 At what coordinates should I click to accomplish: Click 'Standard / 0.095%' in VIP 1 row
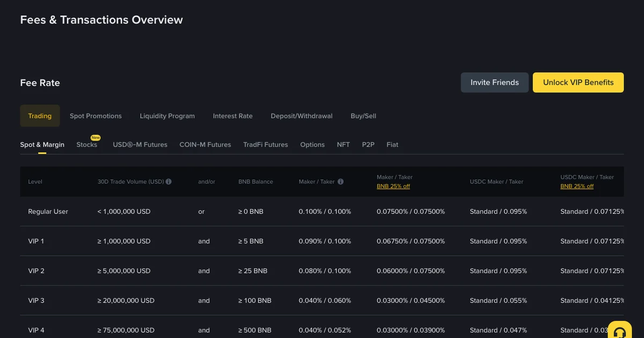[498, 241]
